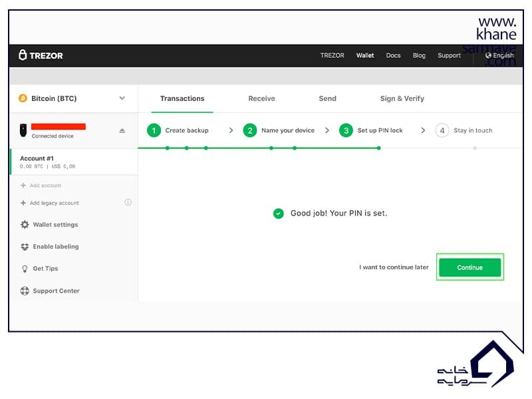Viewport: 532px width, 399px height.
Task: Open Wallet in top navigation
Action: (x=365, y=55)
